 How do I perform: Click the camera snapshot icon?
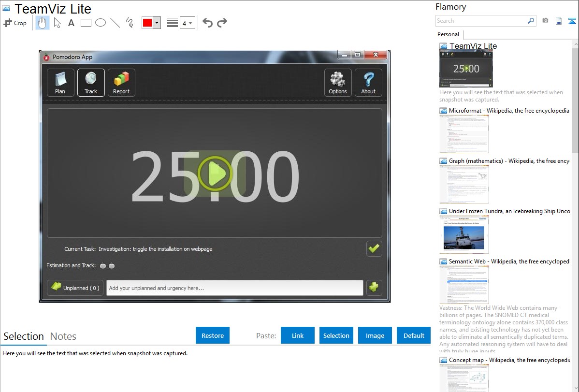(x=545, y=21)
